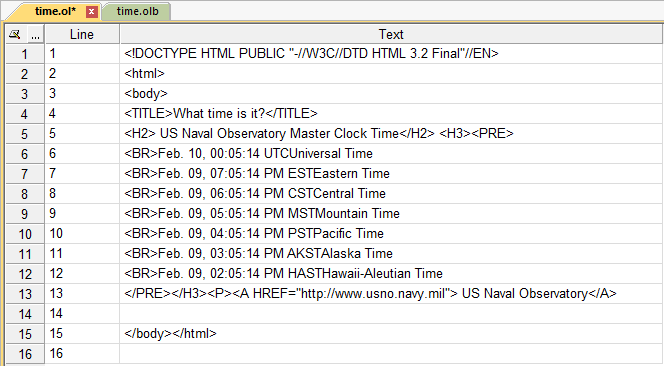Switch to the time.olb tab
The height and width of the screenshot is (366, 664).
click(137, 11)
